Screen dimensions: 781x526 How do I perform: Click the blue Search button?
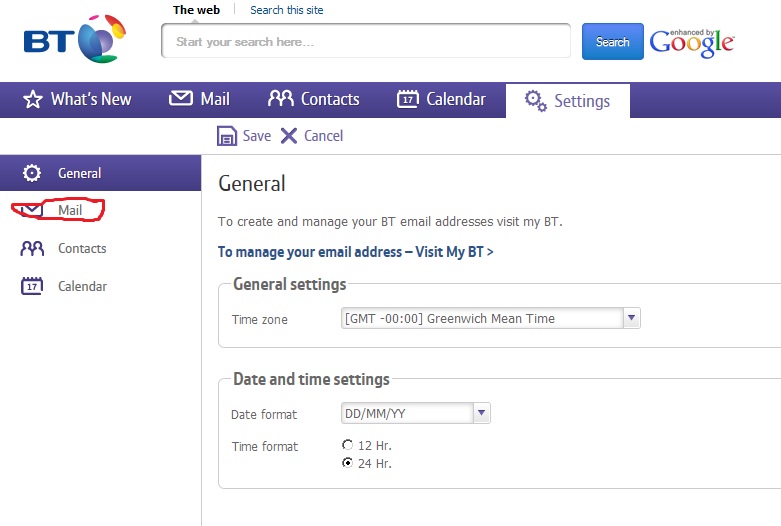613,41
